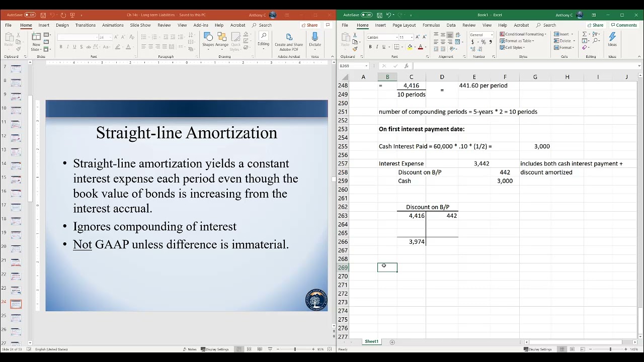Click Ideas button in Excel ribbon
Screen dimensions: 644x362
coord(612,40)
